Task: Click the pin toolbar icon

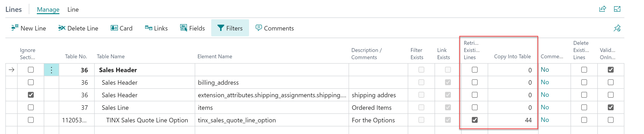Action: [x=617, y=28]
